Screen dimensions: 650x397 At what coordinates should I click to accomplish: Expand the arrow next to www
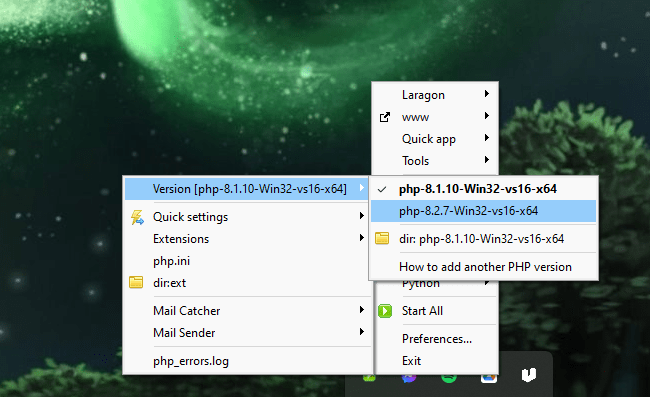487,116
